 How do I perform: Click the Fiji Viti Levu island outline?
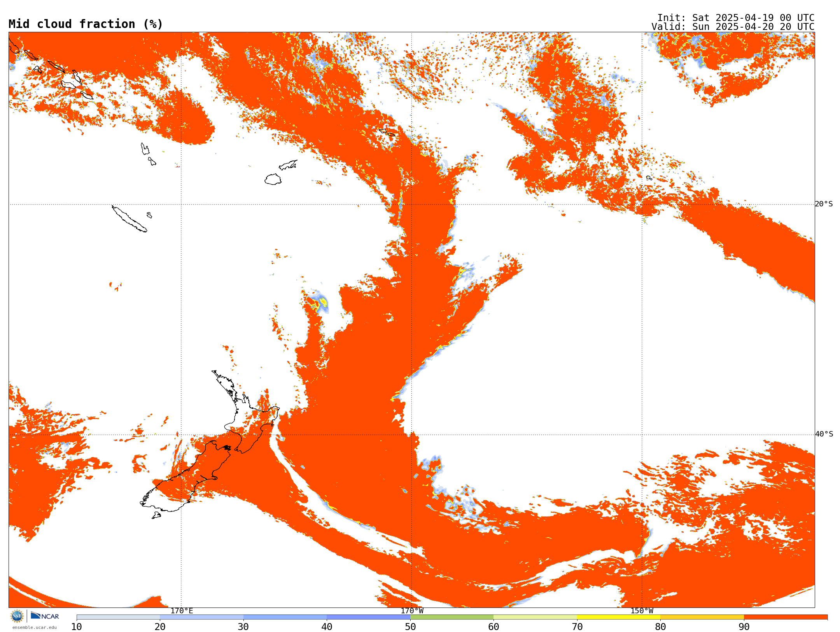pos(273,179)
